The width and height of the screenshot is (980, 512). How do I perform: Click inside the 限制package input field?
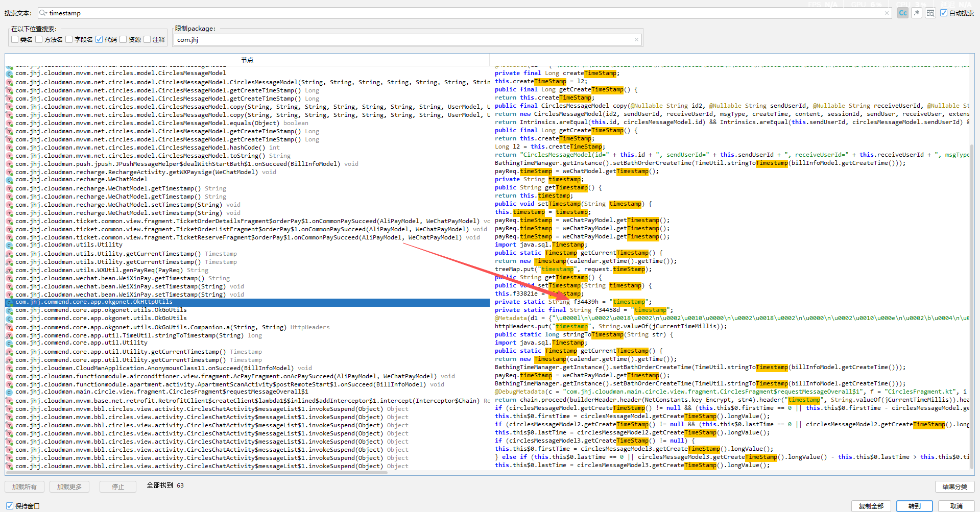403,40
